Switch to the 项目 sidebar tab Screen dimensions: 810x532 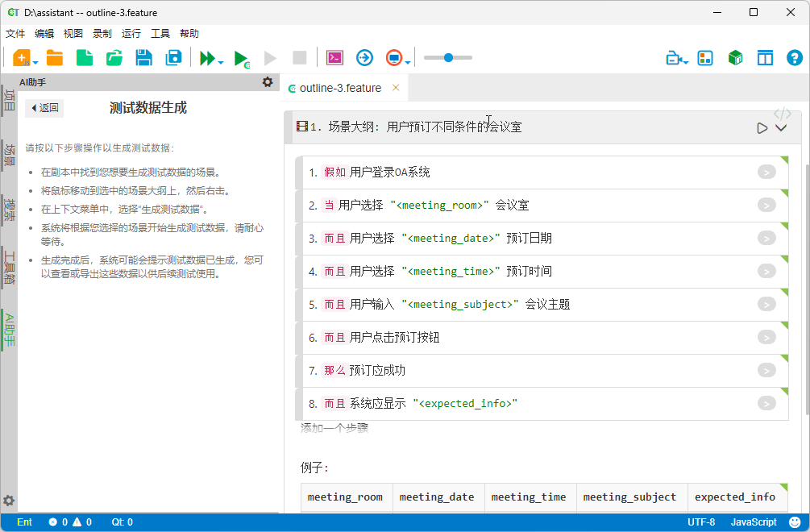10,100
